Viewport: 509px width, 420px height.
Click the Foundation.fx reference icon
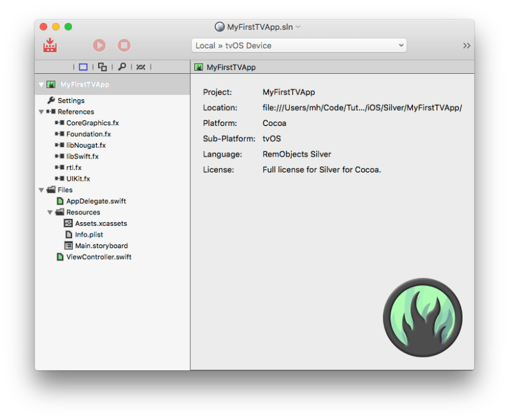[59, 134]
